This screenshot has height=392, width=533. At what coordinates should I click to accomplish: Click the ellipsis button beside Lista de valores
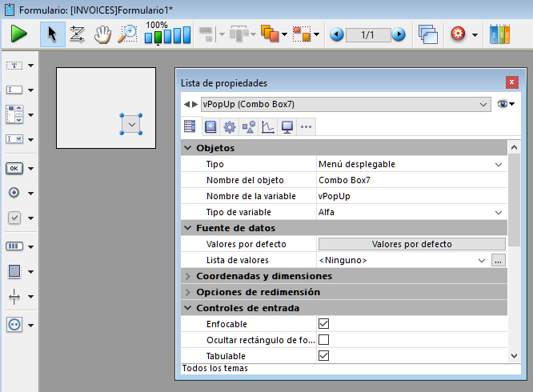coord(498,260)
